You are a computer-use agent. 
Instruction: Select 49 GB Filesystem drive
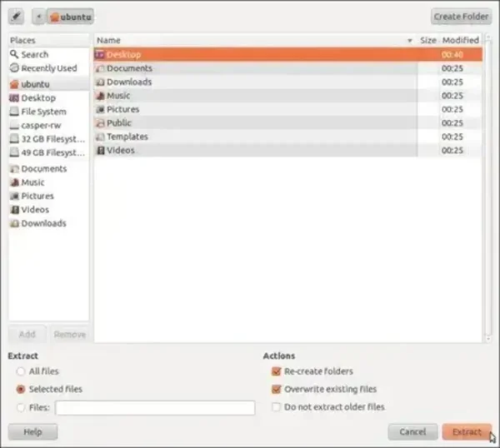(49, 152)
